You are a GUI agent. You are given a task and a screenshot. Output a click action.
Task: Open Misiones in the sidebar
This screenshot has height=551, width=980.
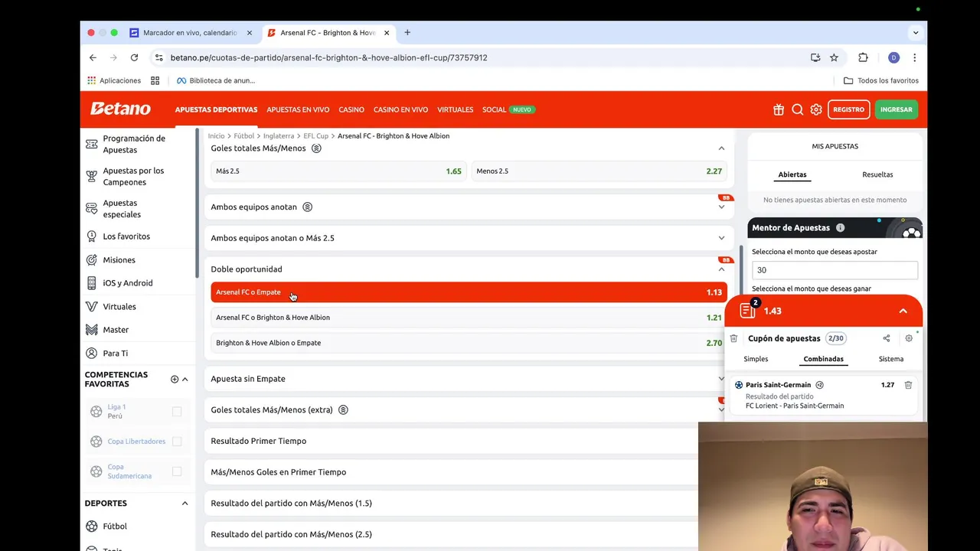(x=119, y=260)
